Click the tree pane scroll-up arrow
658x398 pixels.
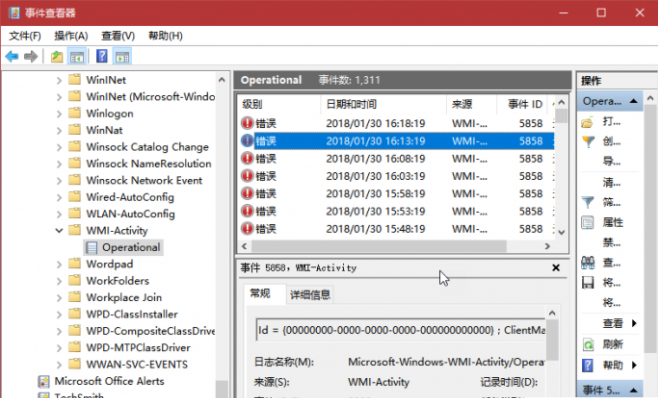[x=222, y=80]
